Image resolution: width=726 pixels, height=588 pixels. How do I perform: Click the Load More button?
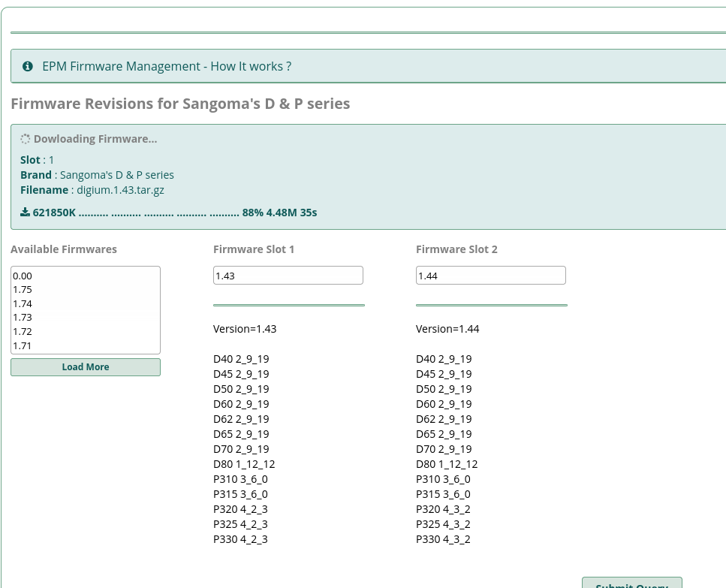[x=86, y=367]
